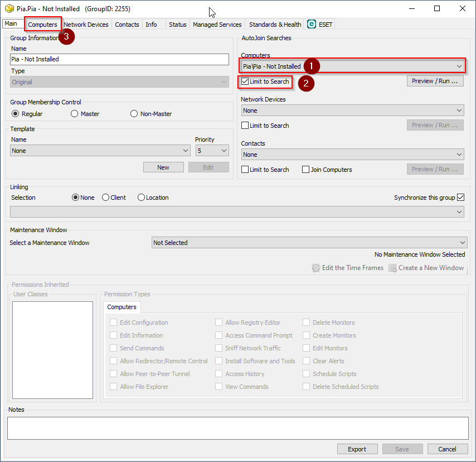Check Sniff Network Traffic permission
476x462 pixels.
[x=218, y=348]
